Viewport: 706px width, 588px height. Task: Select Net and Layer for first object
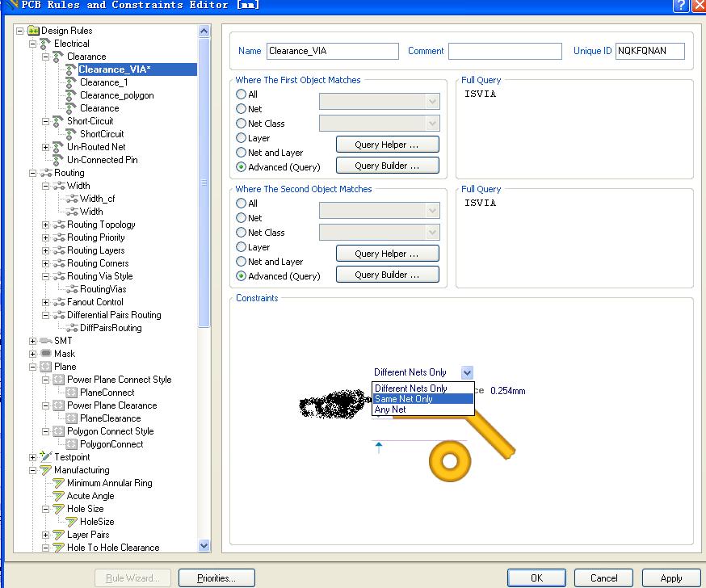pos(241,153)
